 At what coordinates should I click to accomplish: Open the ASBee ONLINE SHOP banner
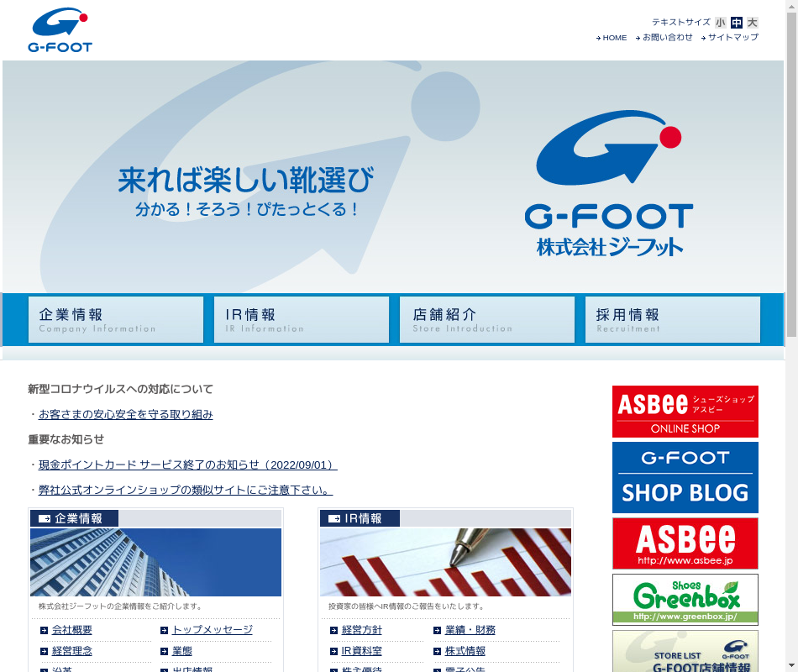685,412
